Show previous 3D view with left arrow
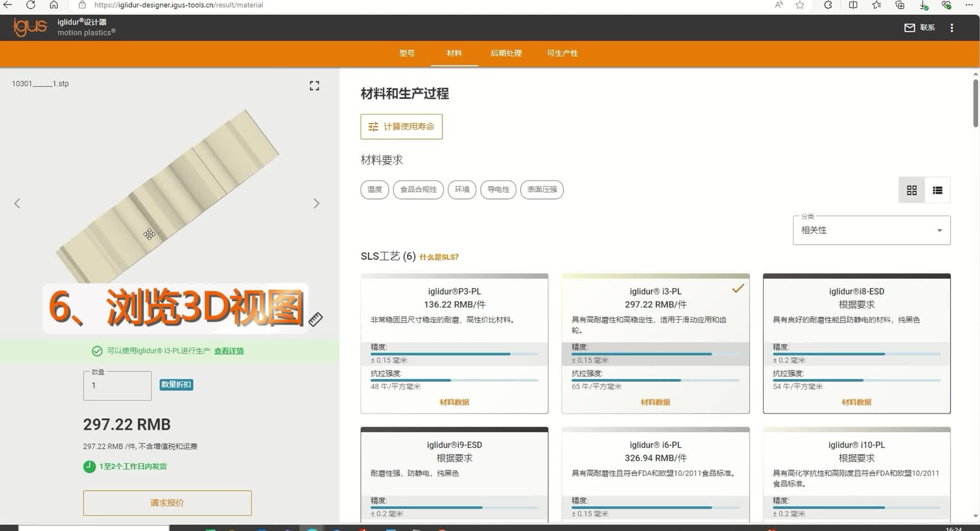This screenshot has height=531, width=980. click(x=17, y=204)
